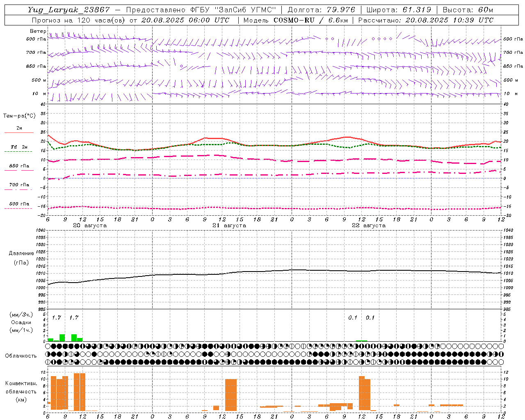
Task: Click the Облачность panel label
Action: coord(21,356)
